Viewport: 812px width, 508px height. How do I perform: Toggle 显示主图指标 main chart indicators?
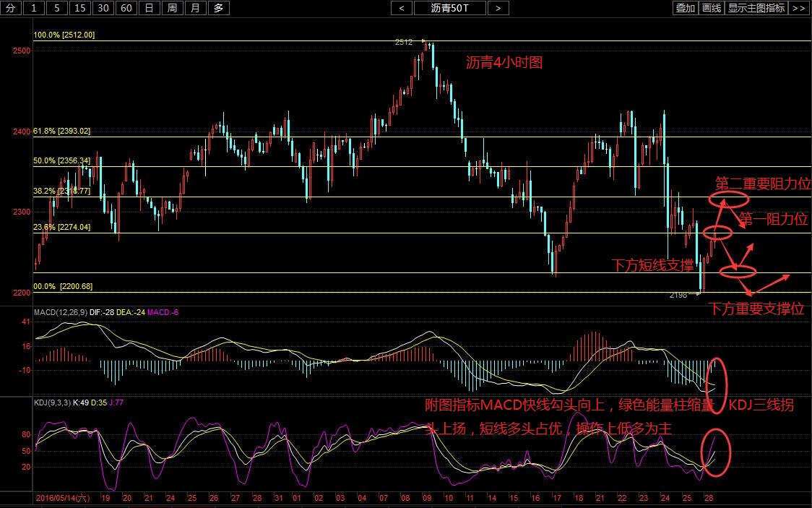pyautogui.click(x=756, y=9)
